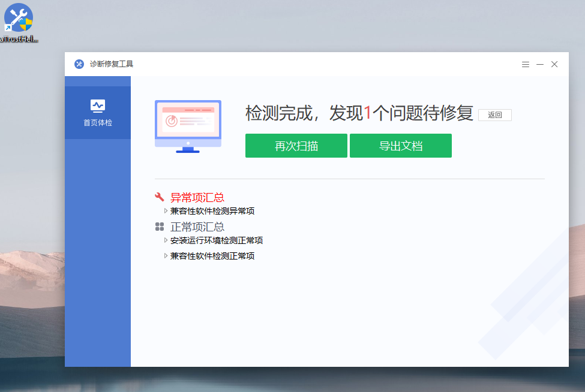Expand the 兼容性软件检测异常项 triangle arrow

(x=166, y=211)
